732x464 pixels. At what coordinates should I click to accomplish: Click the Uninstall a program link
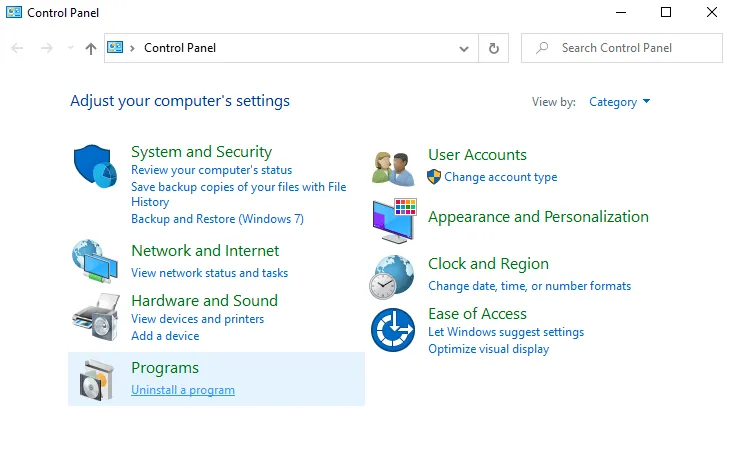click(x=183, y=390)
